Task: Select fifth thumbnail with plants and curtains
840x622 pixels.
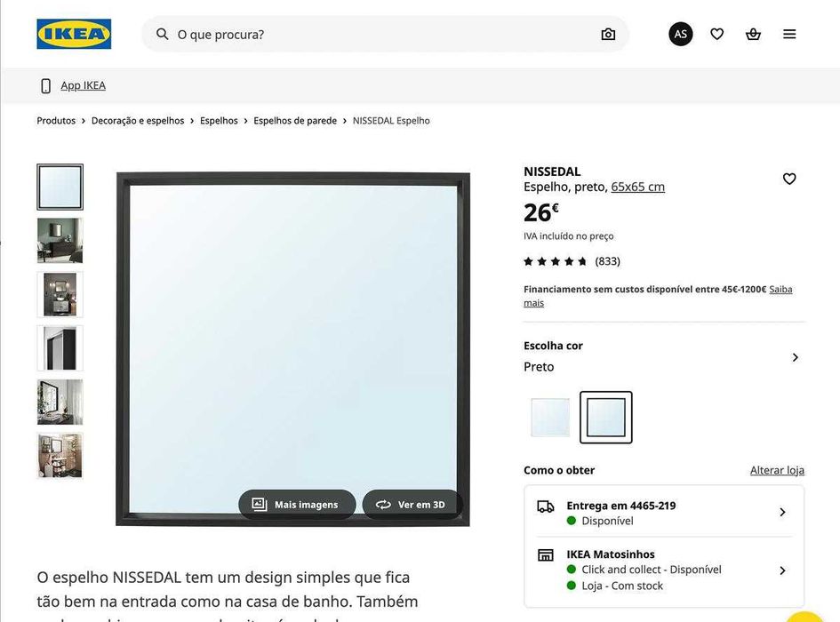Action: (x=60, y=403)
